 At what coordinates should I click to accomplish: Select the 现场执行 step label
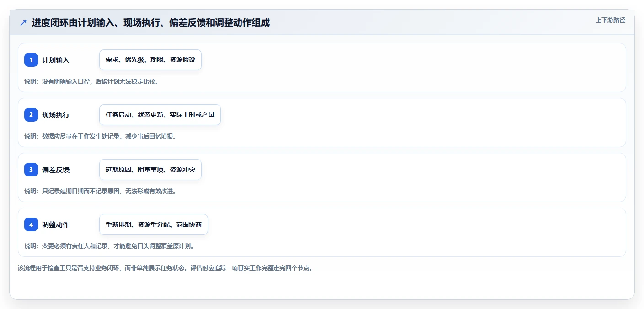[56, 115]
